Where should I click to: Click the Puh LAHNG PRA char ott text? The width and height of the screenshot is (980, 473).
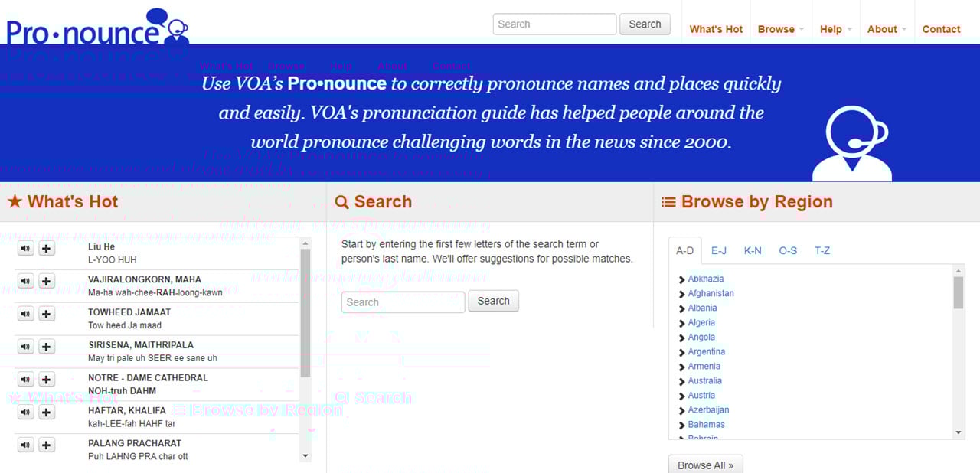(x=138, y=456)
